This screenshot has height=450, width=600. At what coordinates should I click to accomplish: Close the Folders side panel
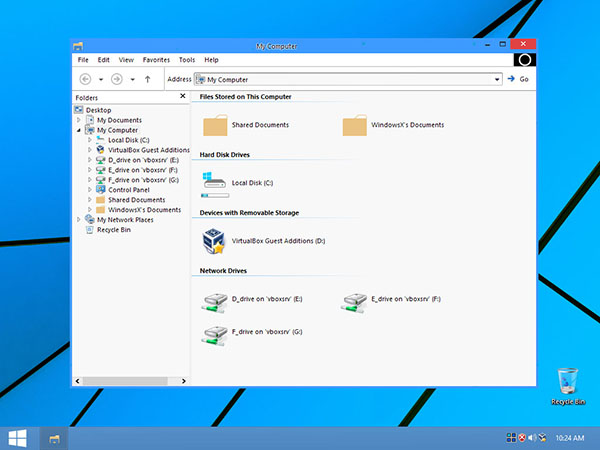click(x=183, y=96)
